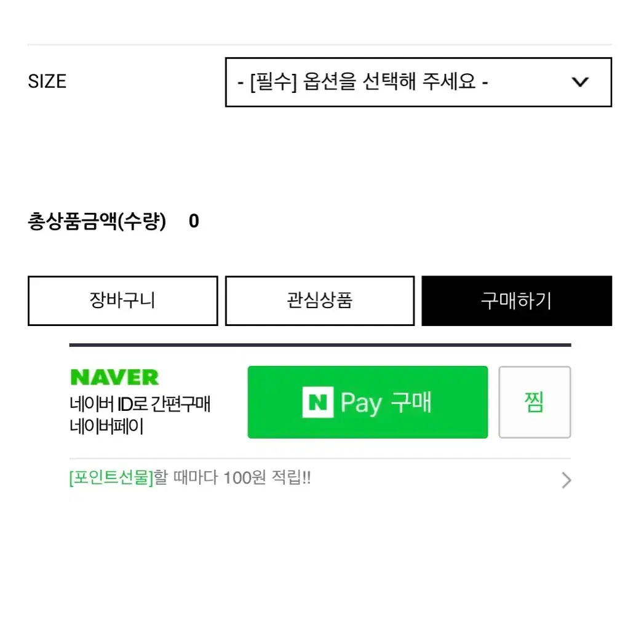Image resolution: width=644 pixels, height=644 pixels.
Task: Click the 100원 amount in promo banner
Action: coord(245,478)
